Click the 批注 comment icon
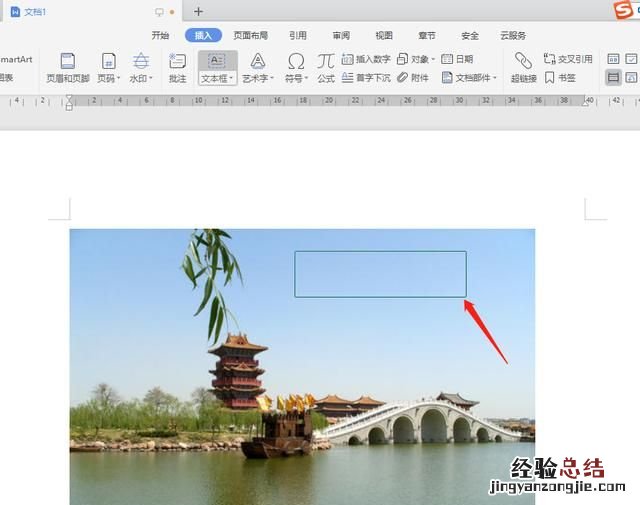 pyautogui.click(x=177, y=62)
